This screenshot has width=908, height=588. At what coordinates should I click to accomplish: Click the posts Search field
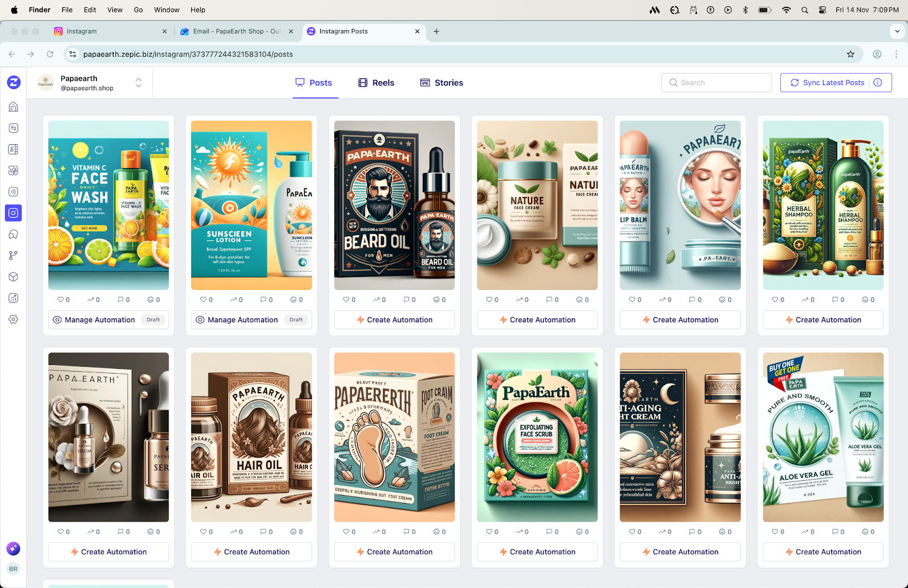(x=716, y=83)
